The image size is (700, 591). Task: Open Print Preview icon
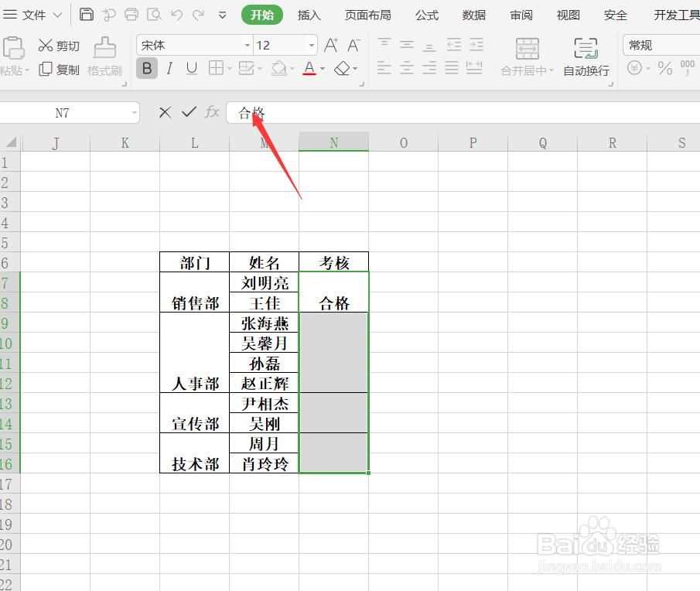[x=154, y=15]
